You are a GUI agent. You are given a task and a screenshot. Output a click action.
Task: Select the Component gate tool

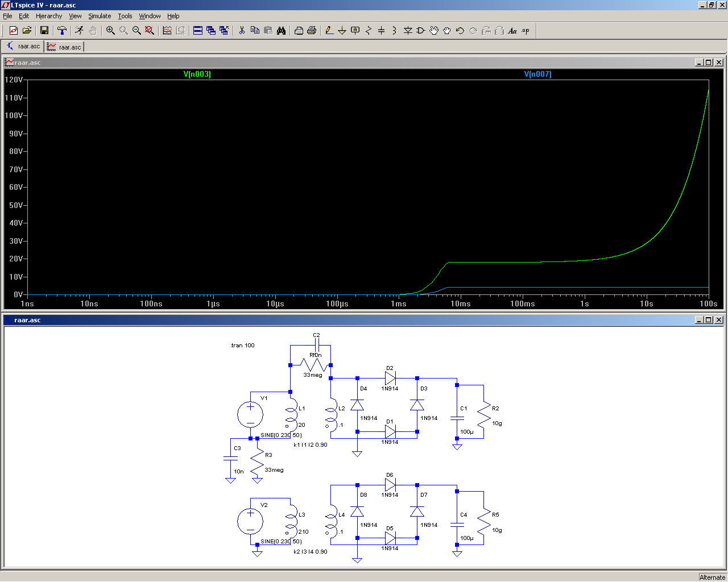point(421,31)
